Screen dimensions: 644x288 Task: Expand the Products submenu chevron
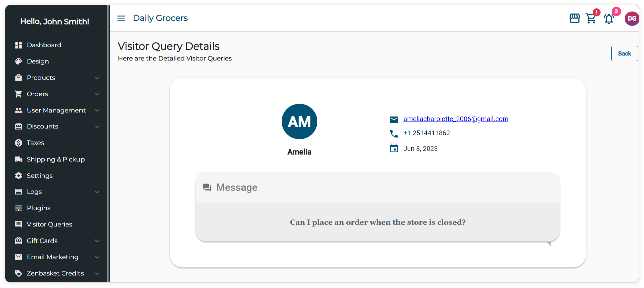point(97,78)
